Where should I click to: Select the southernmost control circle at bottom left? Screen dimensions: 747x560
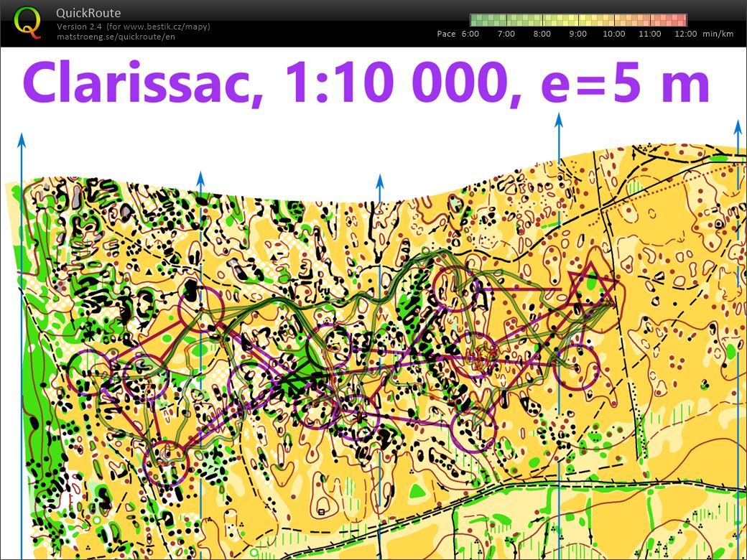pyautogui.click(x=164, y=465)
